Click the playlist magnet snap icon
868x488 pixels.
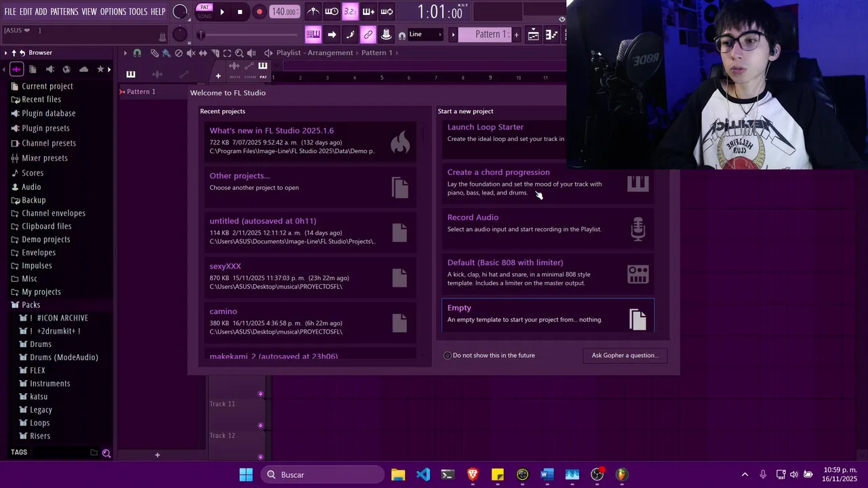137,53
